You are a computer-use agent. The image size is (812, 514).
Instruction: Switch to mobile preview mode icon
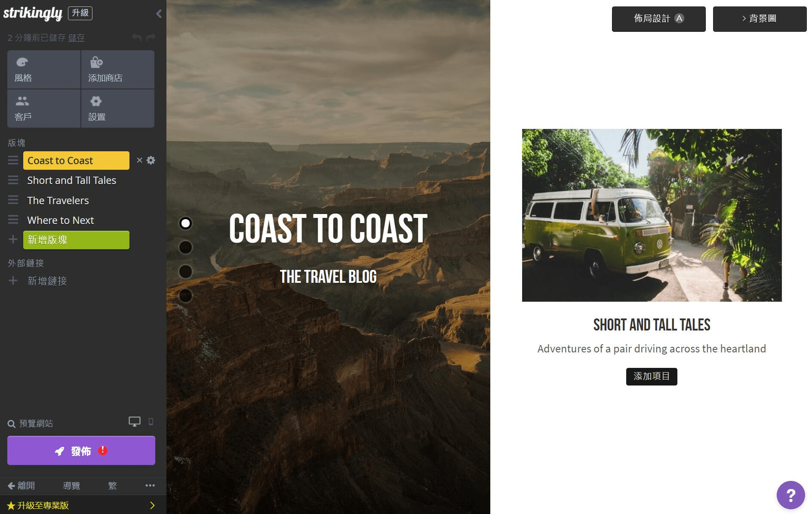click(x=151, y=422)
